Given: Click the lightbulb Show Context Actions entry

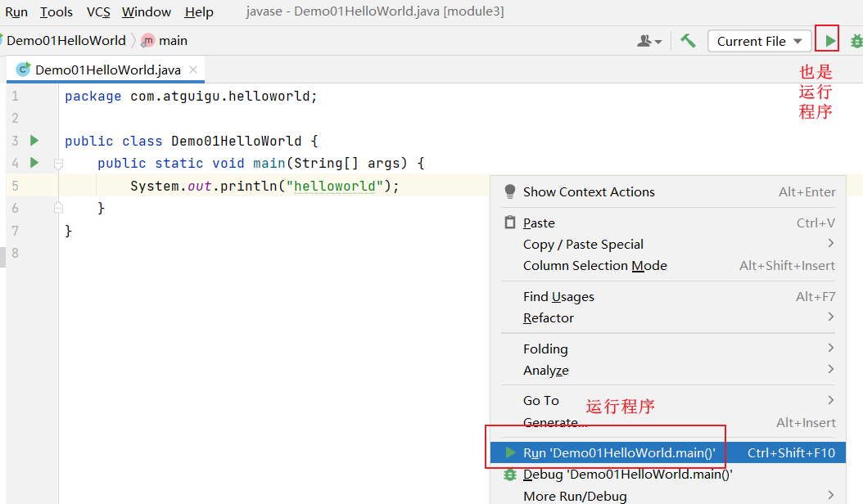Looking at the screenshot, I should coord(589,192).
